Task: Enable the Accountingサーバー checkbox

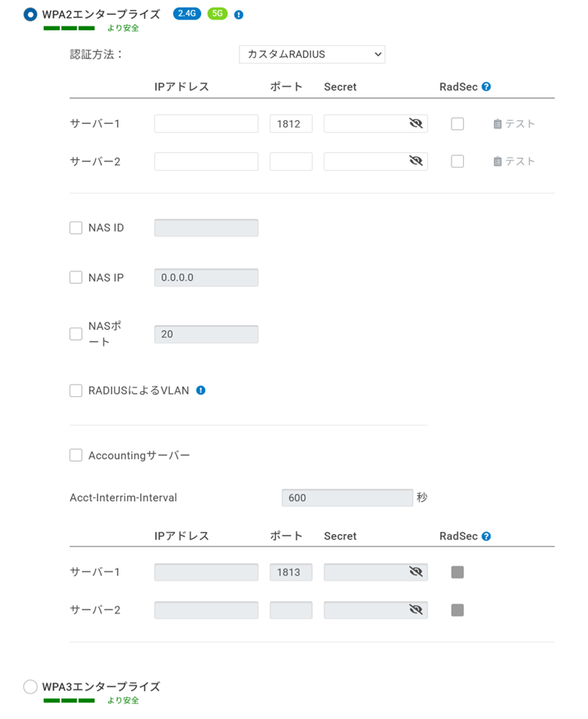Action: [x=76, y=455]
